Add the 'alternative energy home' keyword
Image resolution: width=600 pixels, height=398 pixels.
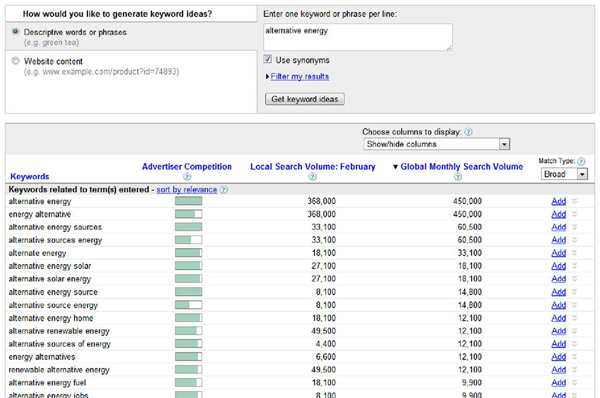[559, 318]
